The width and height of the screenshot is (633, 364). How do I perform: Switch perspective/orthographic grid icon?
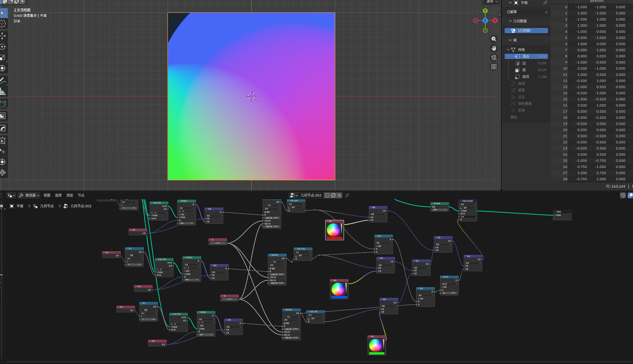[x=494, y=67]
